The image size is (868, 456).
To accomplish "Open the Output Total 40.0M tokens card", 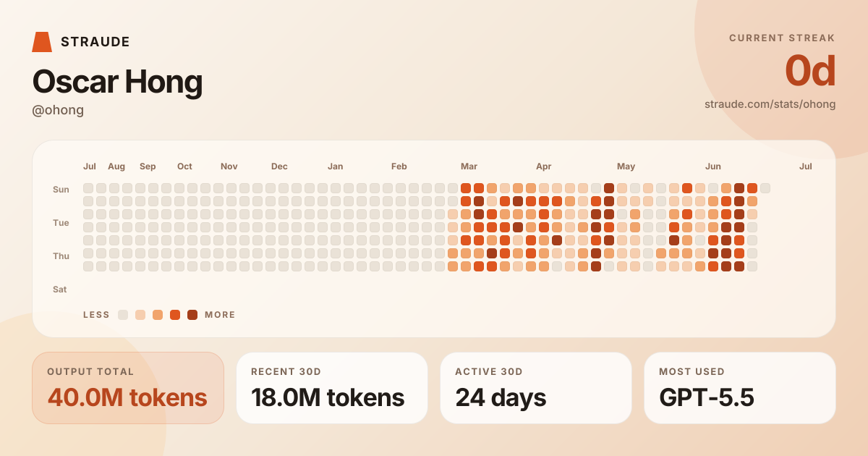I will 128,388.
